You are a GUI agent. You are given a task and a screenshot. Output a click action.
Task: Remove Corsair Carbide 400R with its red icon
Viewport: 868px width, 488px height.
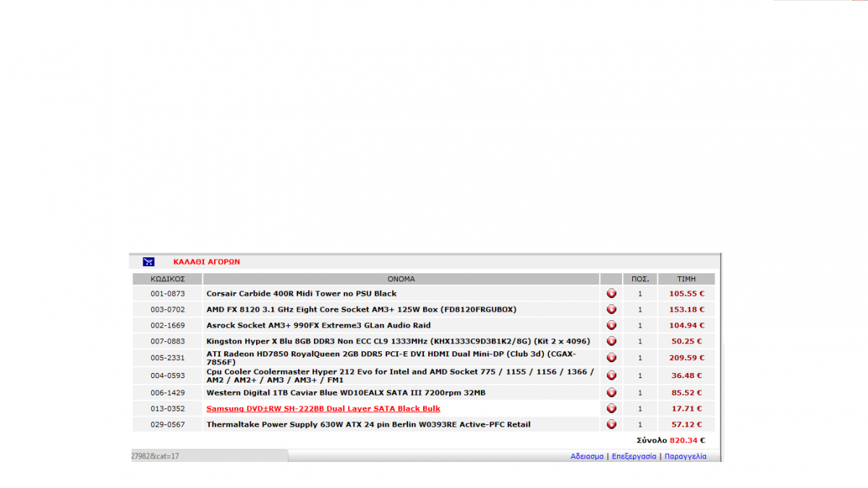tap(611, 294)
